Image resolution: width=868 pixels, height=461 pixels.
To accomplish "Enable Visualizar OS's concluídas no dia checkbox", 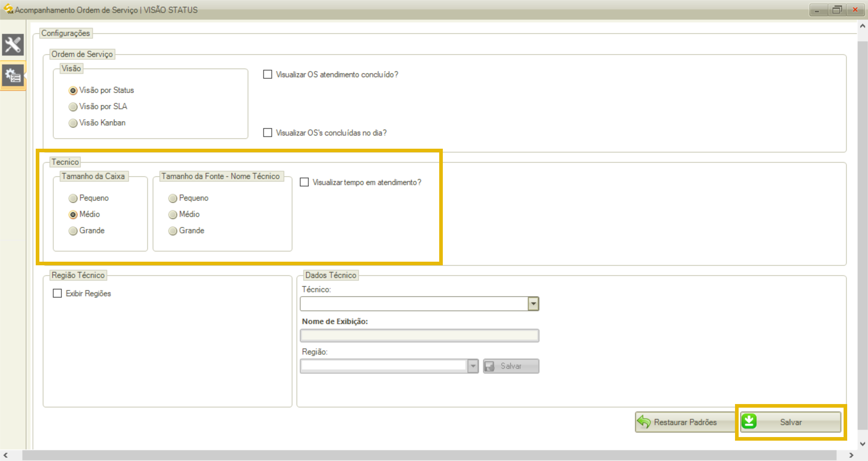I will 268,133.
